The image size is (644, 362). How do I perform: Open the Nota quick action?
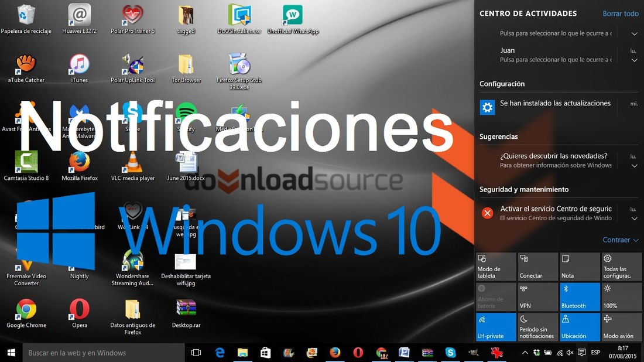(580, 267)
